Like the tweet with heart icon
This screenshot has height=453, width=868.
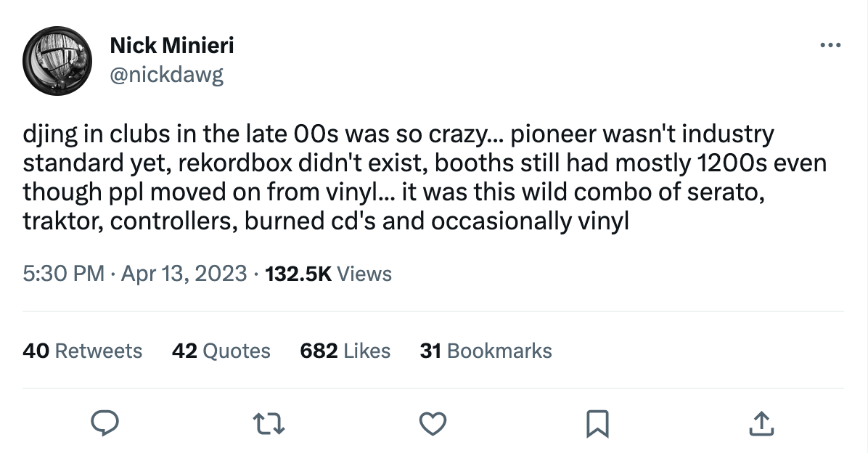pos(433,423)
